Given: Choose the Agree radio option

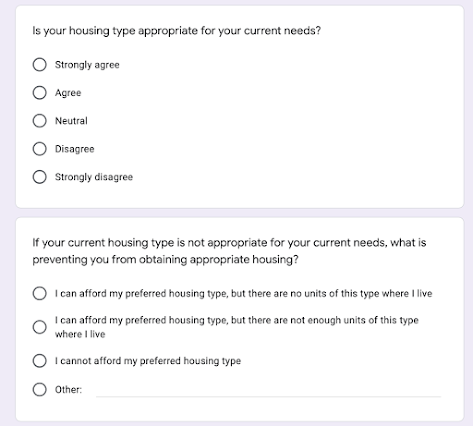Looking at the screenshot, I should point(39,92).
